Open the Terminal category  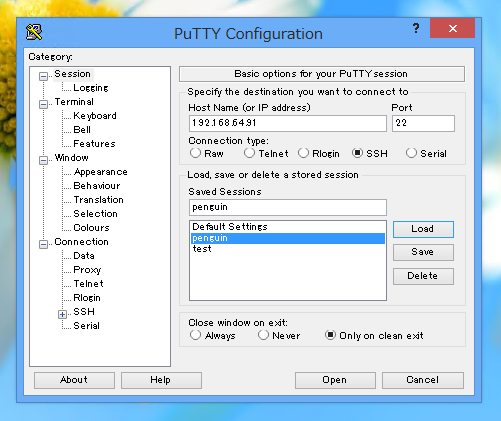pyautogui.click(x=74, y=102)
